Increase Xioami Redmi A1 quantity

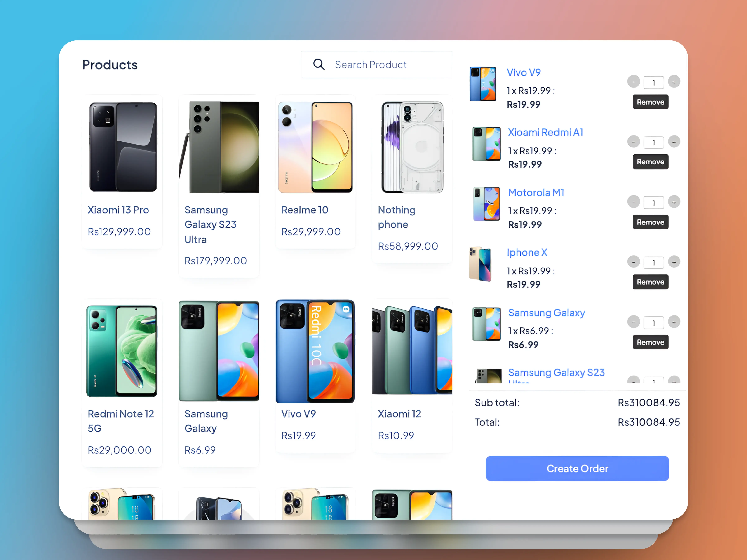click(674, 142)
